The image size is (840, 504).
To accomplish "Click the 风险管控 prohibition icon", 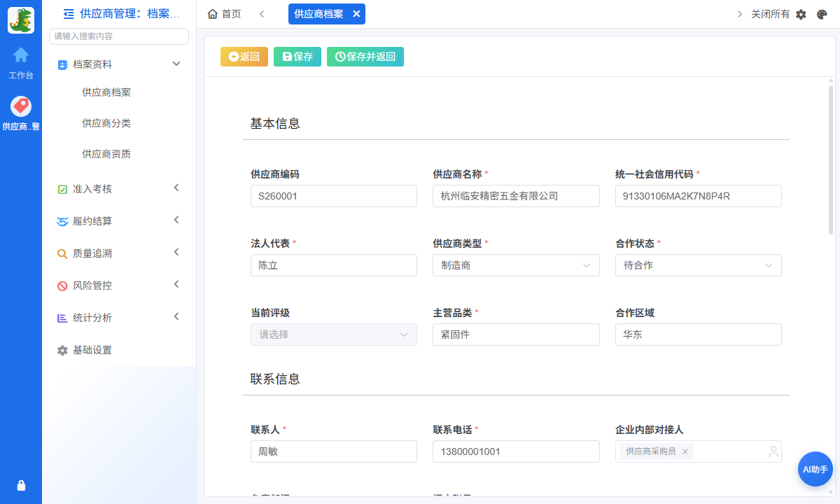I will (62, 286).
